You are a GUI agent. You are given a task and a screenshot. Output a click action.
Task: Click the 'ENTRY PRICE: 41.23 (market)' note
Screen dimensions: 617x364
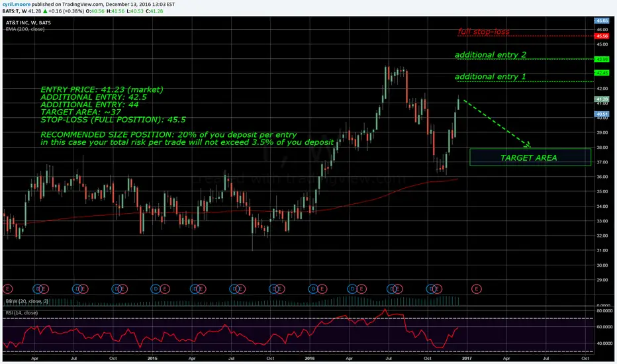102,89
